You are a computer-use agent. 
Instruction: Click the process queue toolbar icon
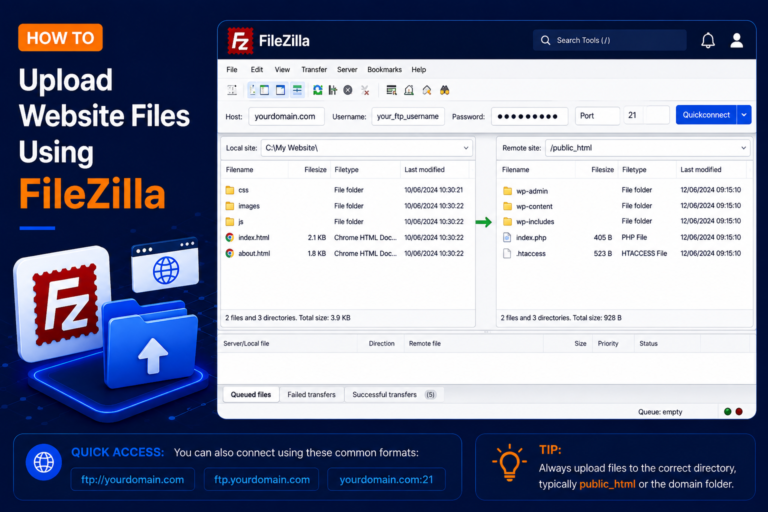tap(333, 90)
